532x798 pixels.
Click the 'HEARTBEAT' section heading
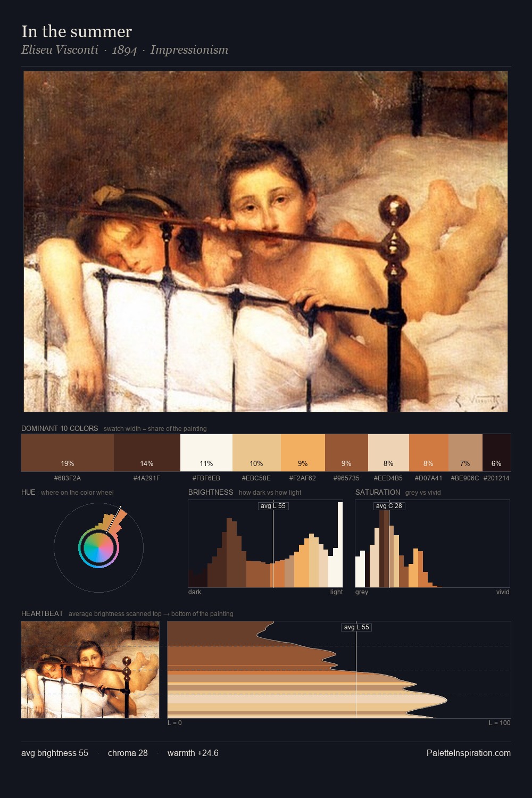pos(42,613)
